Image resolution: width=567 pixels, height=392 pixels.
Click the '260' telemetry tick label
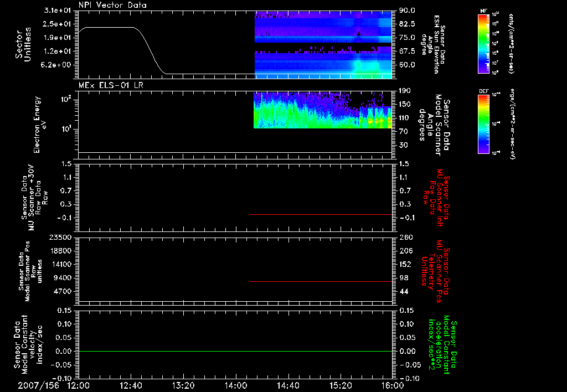coord(405,237)
